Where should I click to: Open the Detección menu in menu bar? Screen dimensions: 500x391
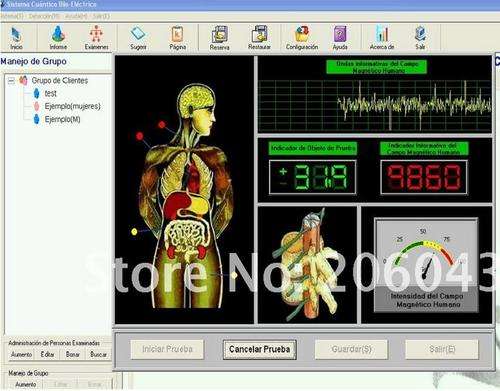(44, 16)
